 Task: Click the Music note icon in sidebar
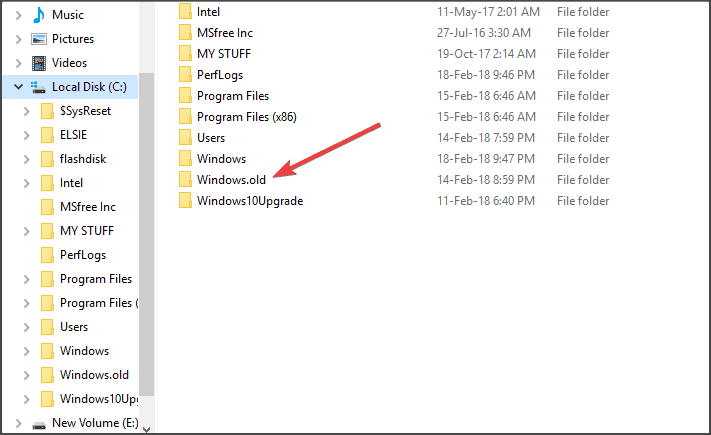pos(39,15)
